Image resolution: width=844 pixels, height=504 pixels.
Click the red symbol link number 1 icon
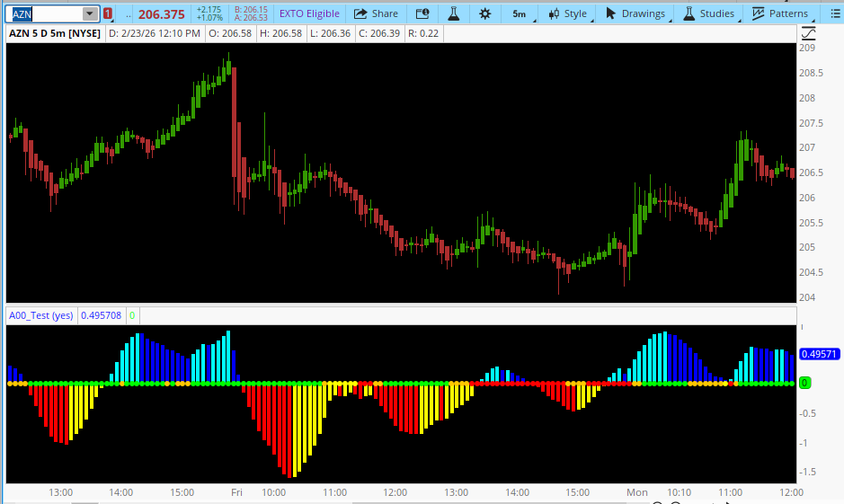108,13
